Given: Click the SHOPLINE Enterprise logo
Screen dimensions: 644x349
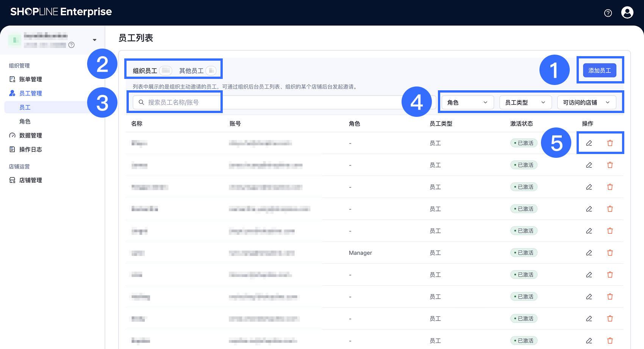Looking at the screenshot, I should (x=61, y=12).
